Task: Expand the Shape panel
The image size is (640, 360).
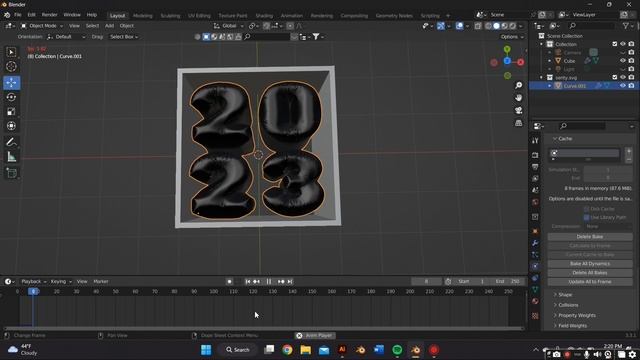Action: (562, 295)
